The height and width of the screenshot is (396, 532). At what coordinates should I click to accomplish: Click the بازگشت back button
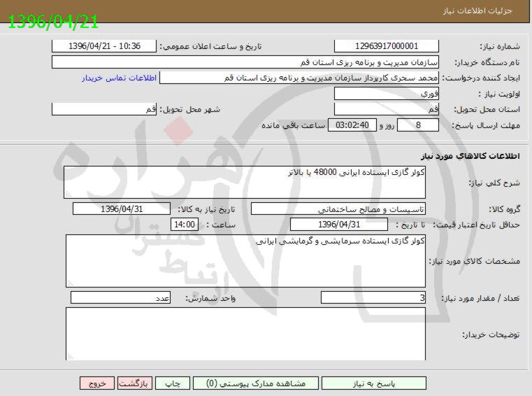pos(135,383)
